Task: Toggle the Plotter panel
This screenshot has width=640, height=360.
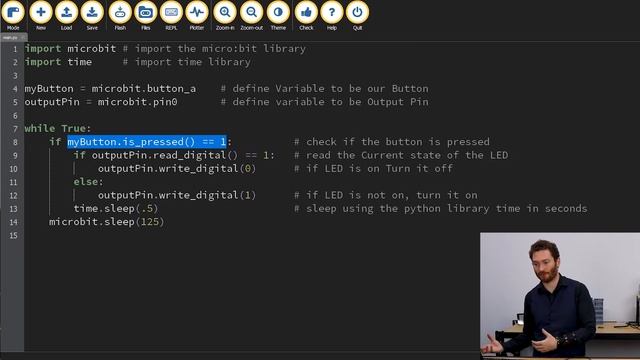Action: (x=197, y=16)
